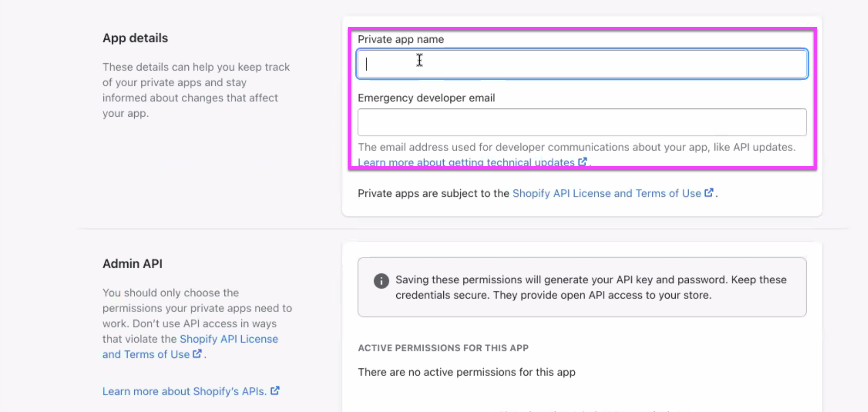Open 'Learn more about Shopify's APIs' link

184,391
